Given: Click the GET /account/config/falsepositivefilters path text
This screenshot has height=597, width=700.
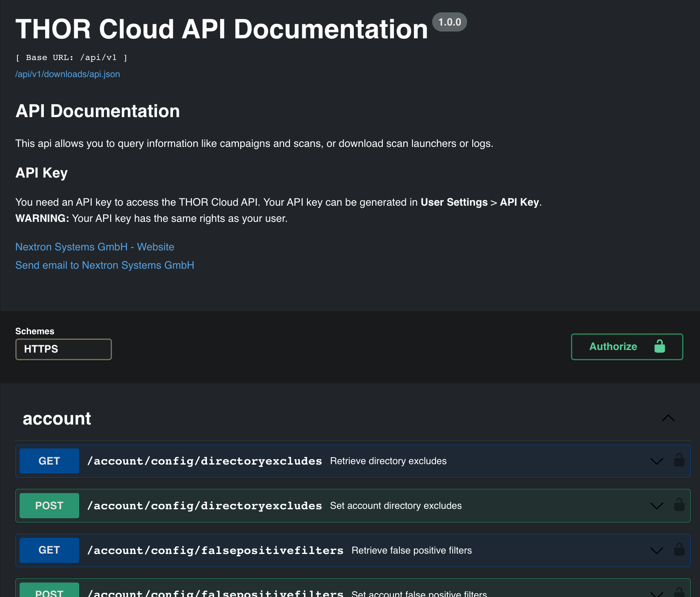Looking at the screenshot, I should click(x=215, y=551).
